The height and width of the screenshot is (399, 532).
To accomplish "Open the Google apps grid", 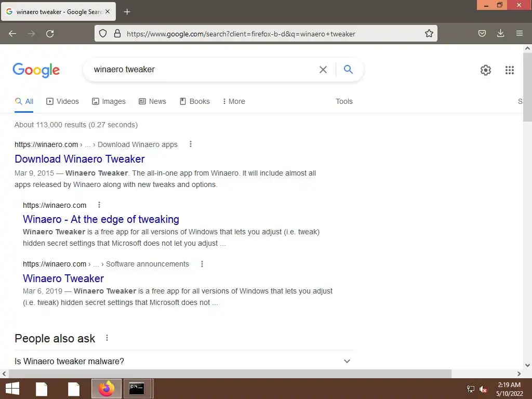I will pos(509,70).
